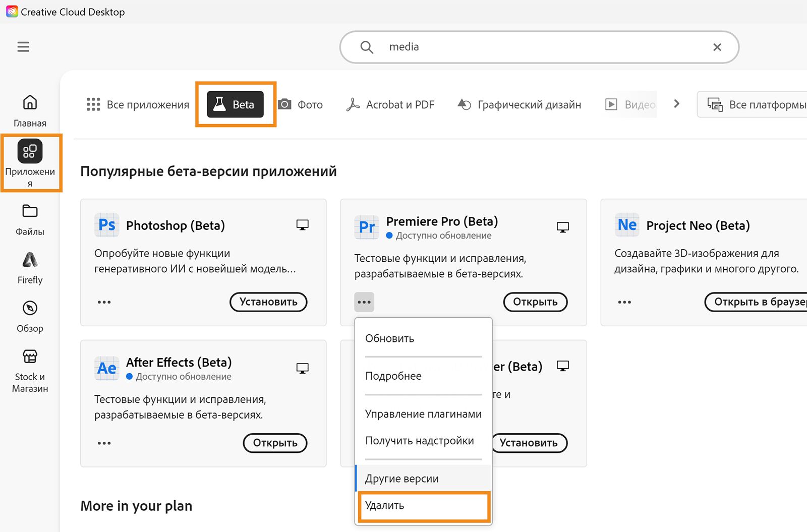Viewport: 807px width, 532px height.
Task: Click Photoshop (Beta) title text
Action: [176, 225]
